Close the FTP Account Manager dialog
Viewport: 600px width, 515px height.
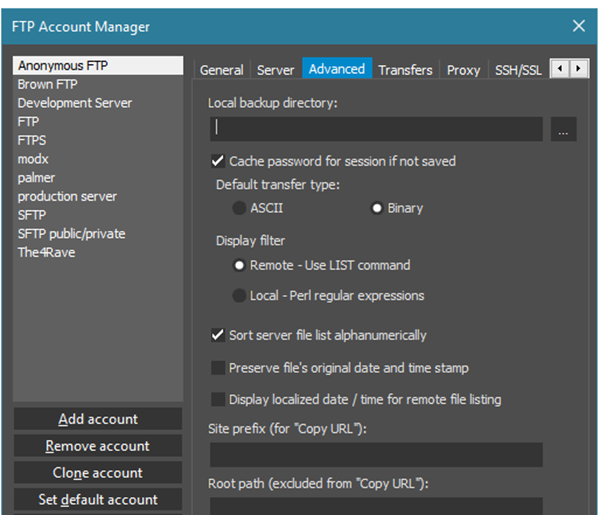[x=579, y=26]
